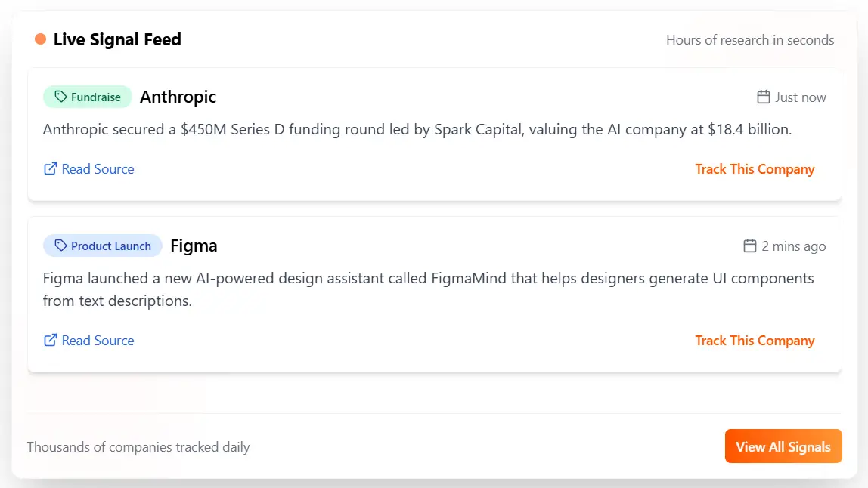
Task: Click the calendar icon beside "2 mins ago"
Action: [750, 246]
